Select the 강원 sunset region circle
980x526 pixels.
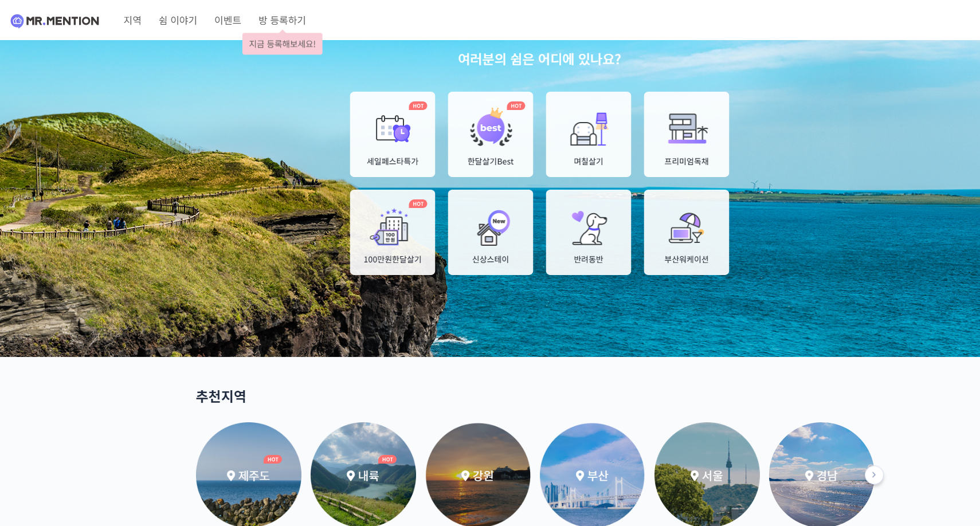pos(478,474)
